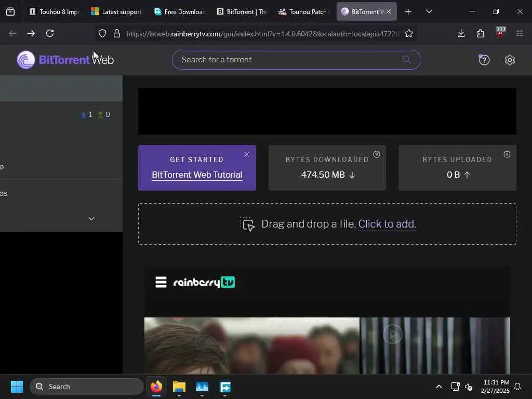Image resolution: width=532 pixels, height=399 pixels.
Task: Click the BitTorrent Web logo
Action: (x=65, y=60)
